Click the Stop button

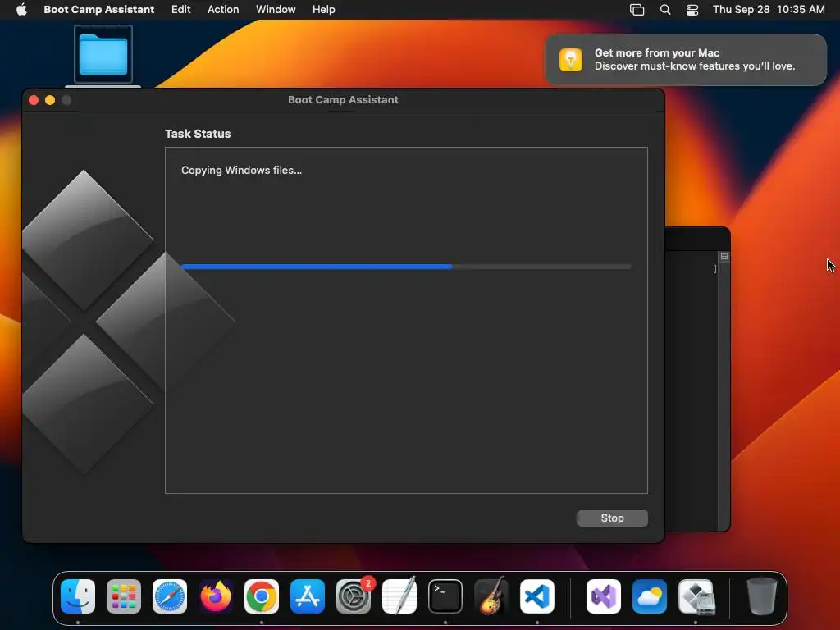[x=612, y=518]
